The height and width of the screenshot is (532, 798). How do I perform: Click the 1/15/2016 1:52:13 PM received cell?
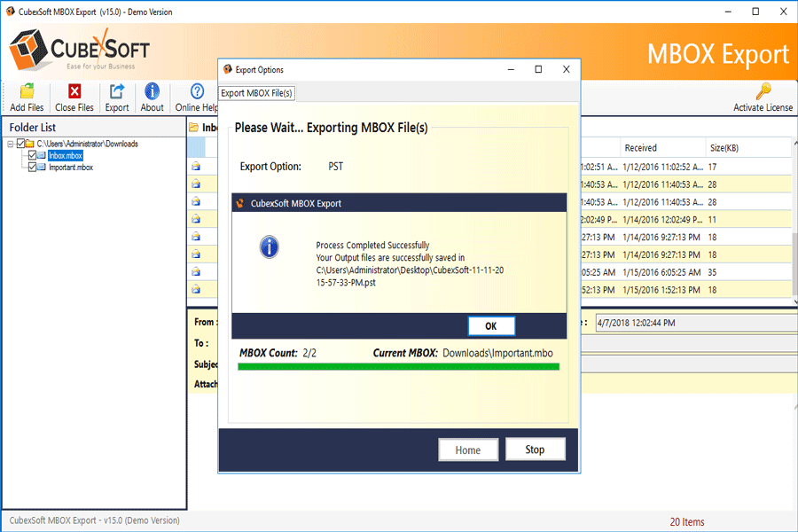(x=661, y=290)
